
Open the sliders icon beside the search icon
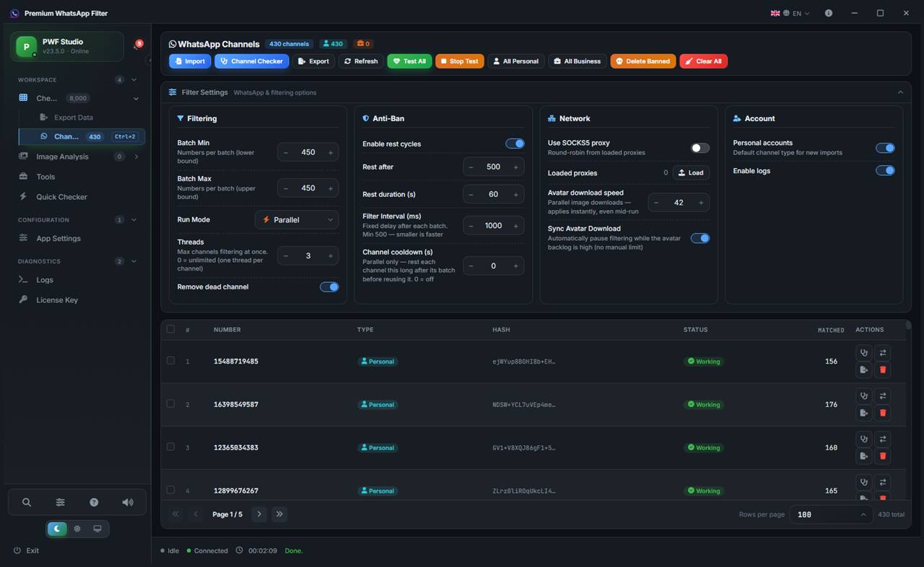[60, 502]
